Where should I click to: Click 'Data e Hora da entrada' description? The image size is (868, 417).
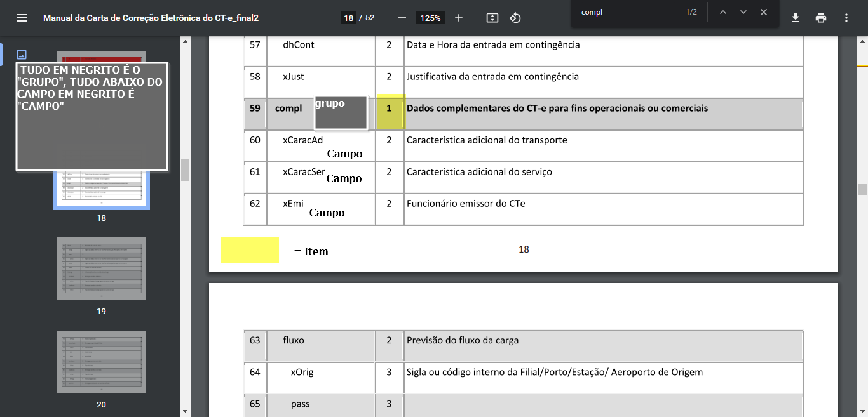tap(493, 45)
